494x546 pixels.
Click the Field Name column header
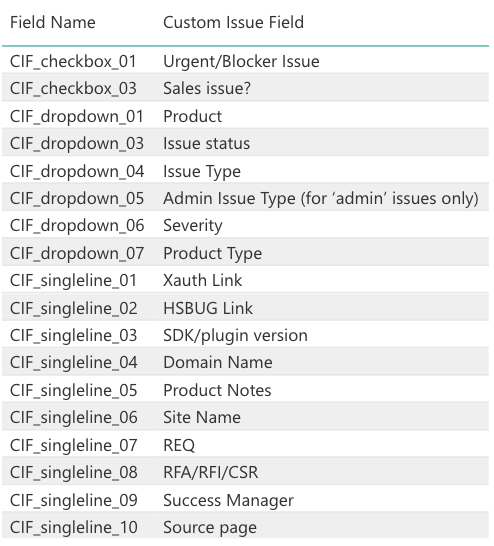pos(53,23)
